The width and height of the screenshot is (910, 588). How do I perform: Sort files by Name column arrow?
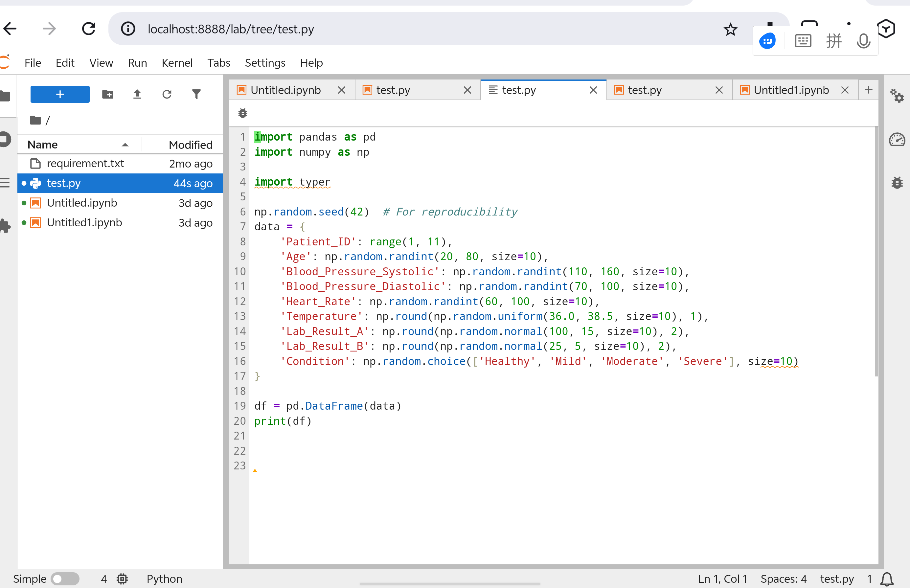point(125,145)
